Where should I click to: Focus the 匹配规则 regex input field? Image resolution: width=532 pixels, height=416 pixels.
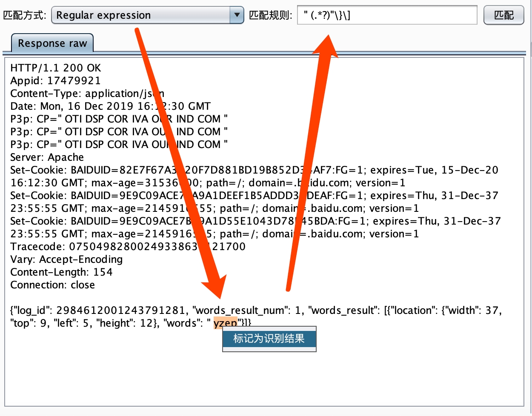pyautogui.click(x=386, y=15)
